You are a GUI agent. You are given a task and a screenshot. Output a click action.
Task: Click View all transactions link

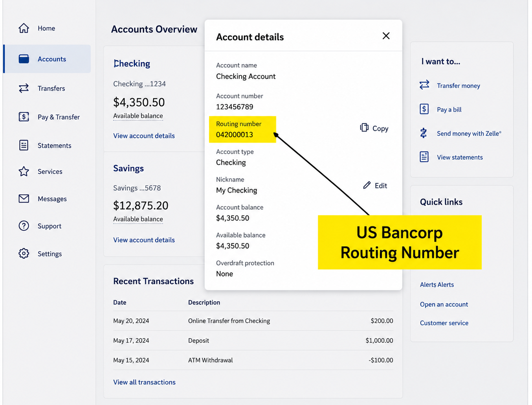(x=144, y=382)
